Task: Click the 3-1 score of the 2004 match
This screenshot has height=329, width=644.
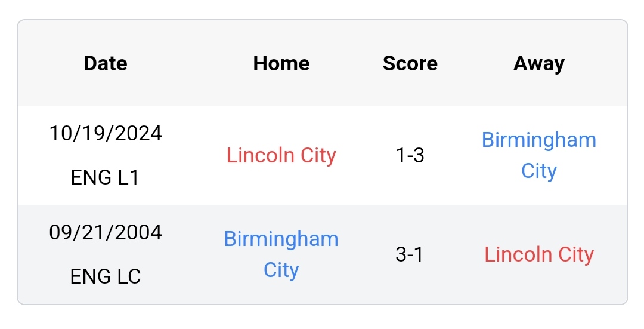Action: 410,254
